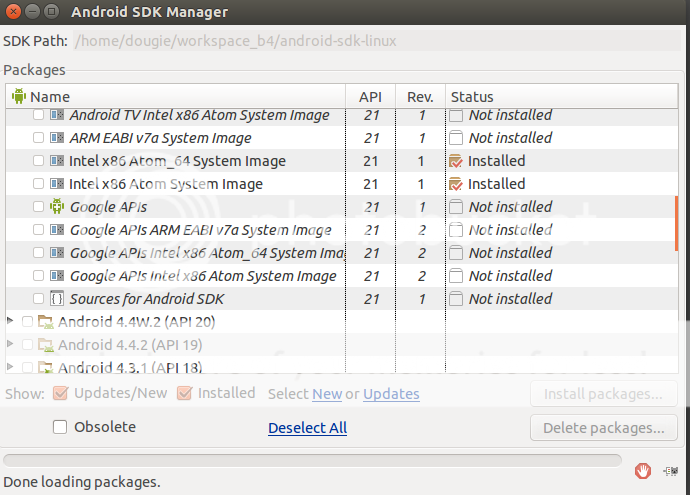Screen dimensions: 690x495
Task: Sort packages by the API column header
Action: pos(371,96)
